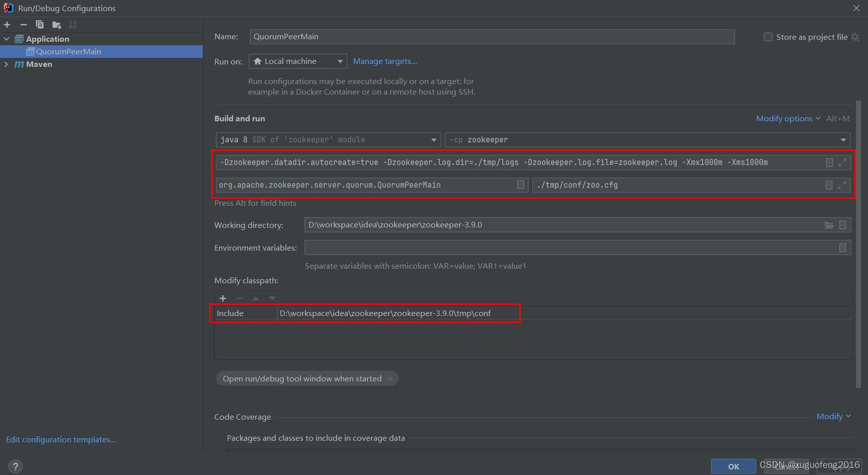The image size is (868, 475).
Task: Move the classpath entry up
Action: 256,298
